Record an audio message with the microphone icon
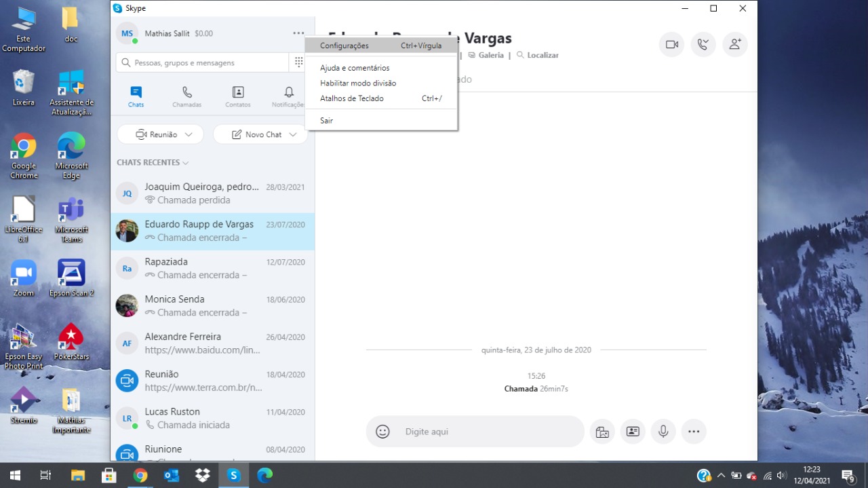This screenshot has width=868, height=488. 663,431
